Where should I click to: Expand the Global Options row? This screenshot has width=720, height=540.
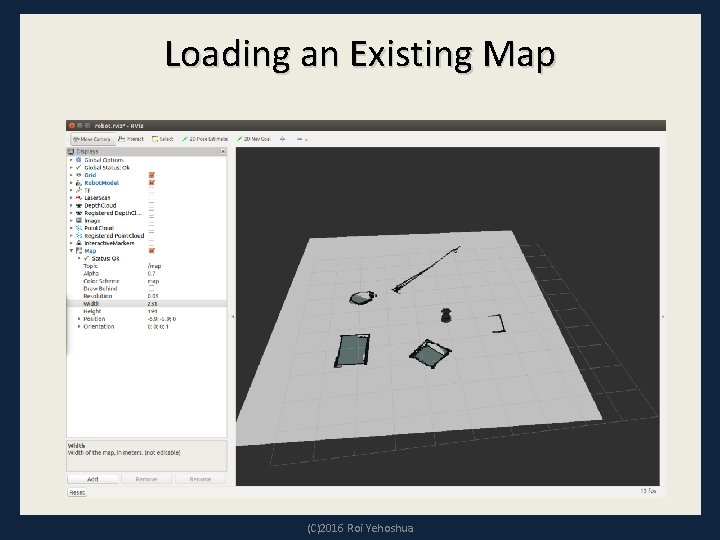click(71, 160)
